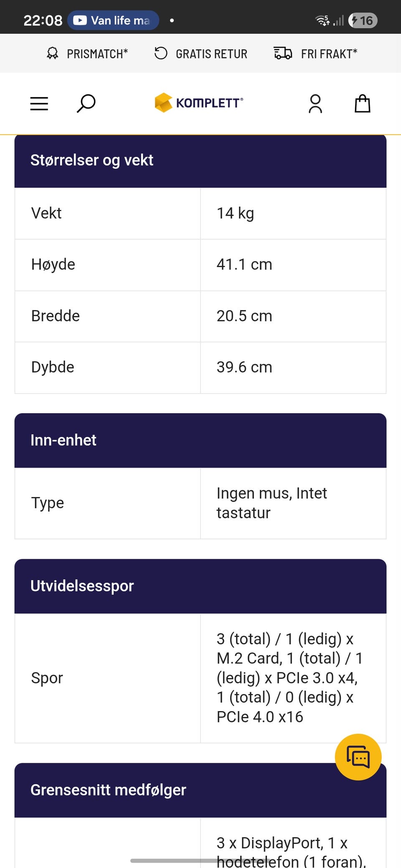Open the yellow live chat bubble
Image resolution: width=401 pixels, height=868 pixels.
pyautogui.click(x=358, y=757)
